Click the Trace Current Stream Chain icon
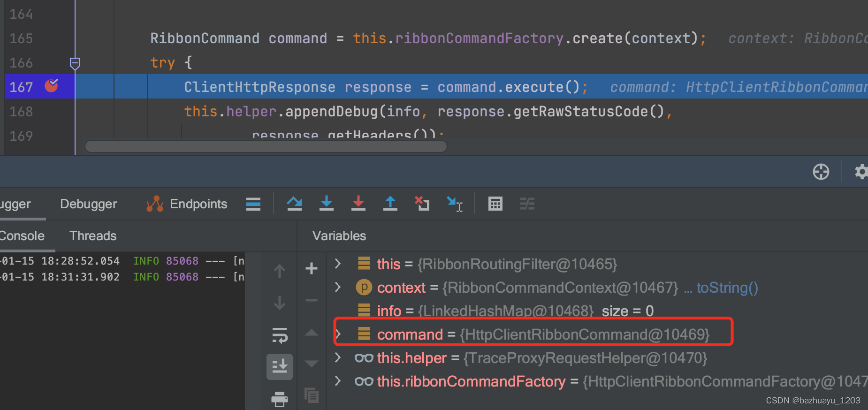This screenshot has width=868, height=410. click(x=527, y=204)
